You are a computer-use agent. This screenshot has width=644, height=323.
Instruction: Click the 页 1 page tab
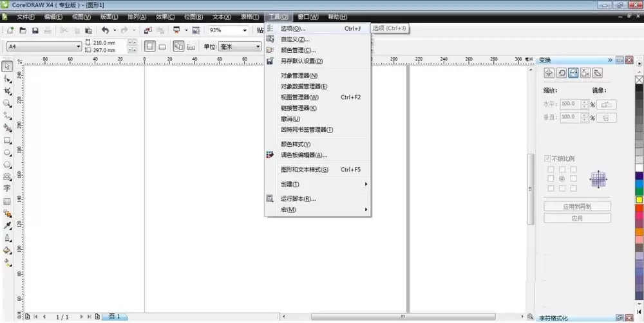pos(114,317)
